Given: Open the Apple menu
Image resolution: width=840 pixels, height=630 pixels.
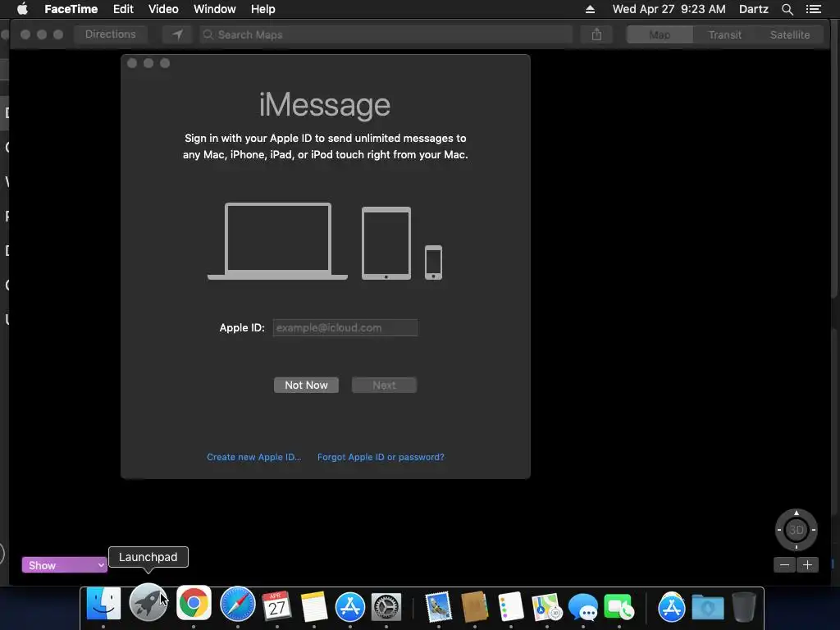Looking at the screenshot, I should coord(22,9).
